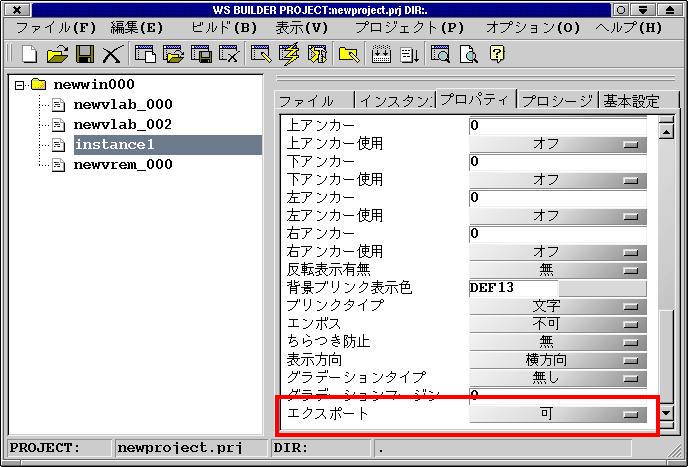Click the 下アンカー value field

click(558, 162)
